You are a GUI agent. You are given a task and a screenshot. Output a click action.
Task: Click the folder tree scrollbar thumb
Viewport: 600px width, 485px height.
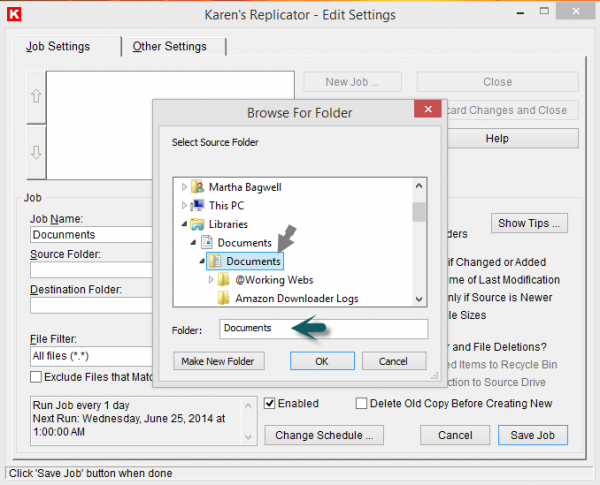[x=419, y=212]
